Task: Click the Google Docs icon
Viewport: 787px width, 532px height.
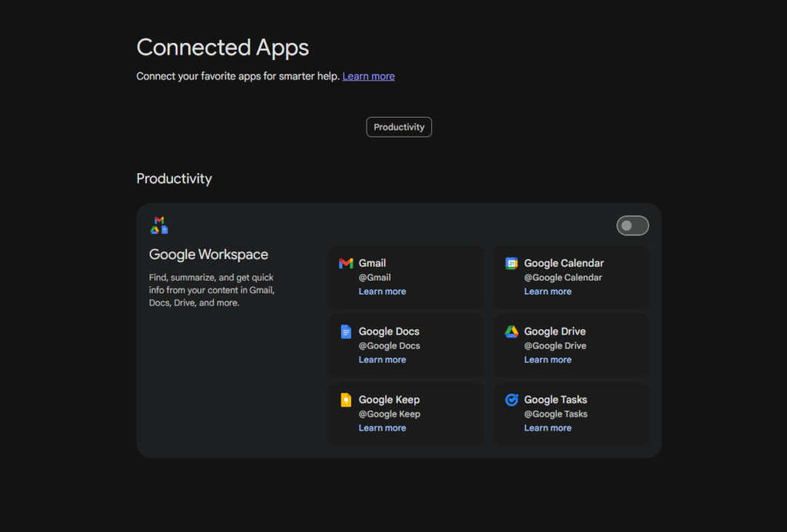Action: (x=346, y=332)
